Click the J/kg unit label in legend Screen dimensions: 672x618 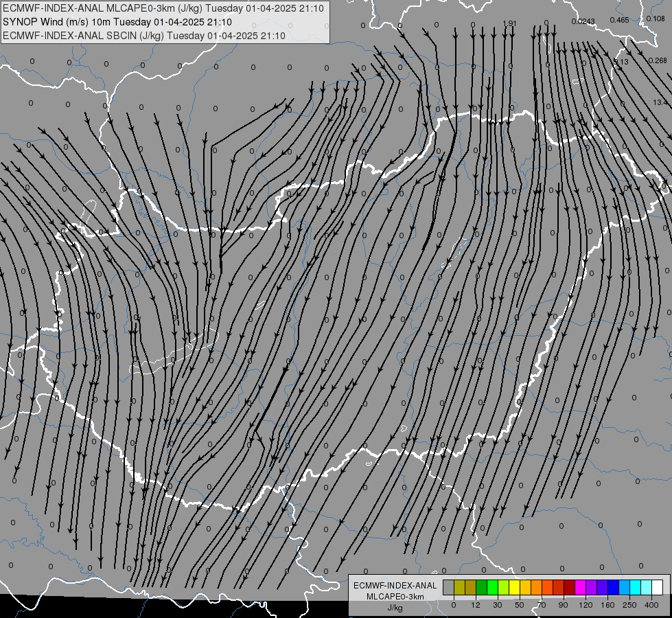pyautogui.click(x=395, y=608)
